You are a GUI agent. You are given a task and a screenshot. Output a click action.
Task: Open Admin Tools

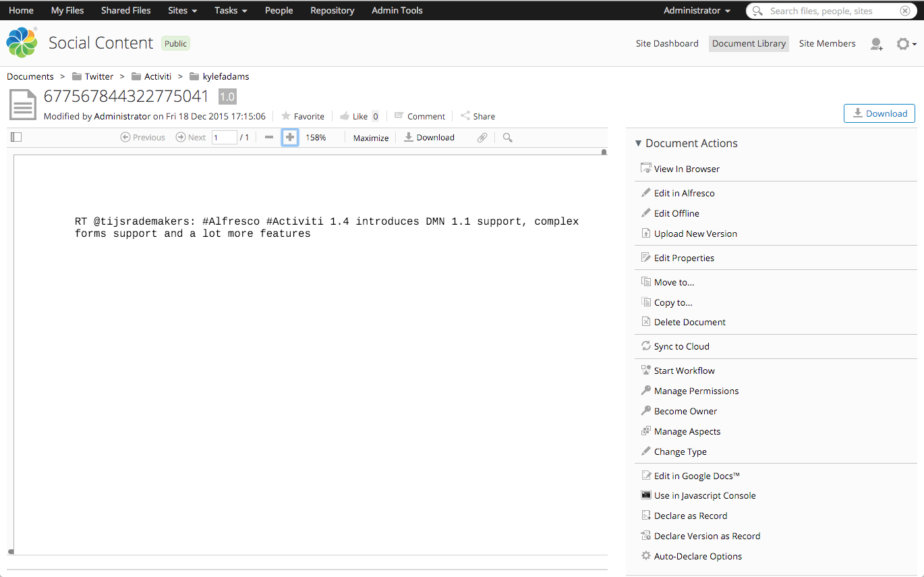(397, 10)
